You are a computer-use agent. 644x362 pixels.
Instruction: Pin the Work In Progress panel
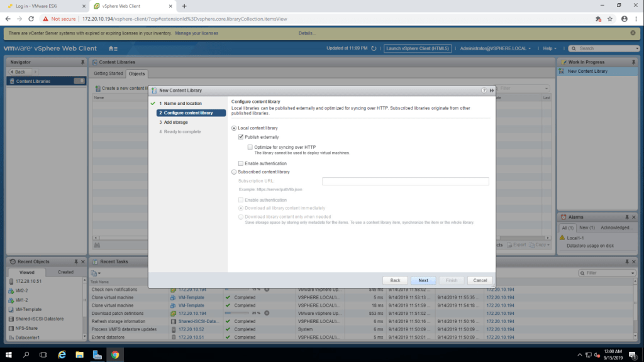(633, 62)
